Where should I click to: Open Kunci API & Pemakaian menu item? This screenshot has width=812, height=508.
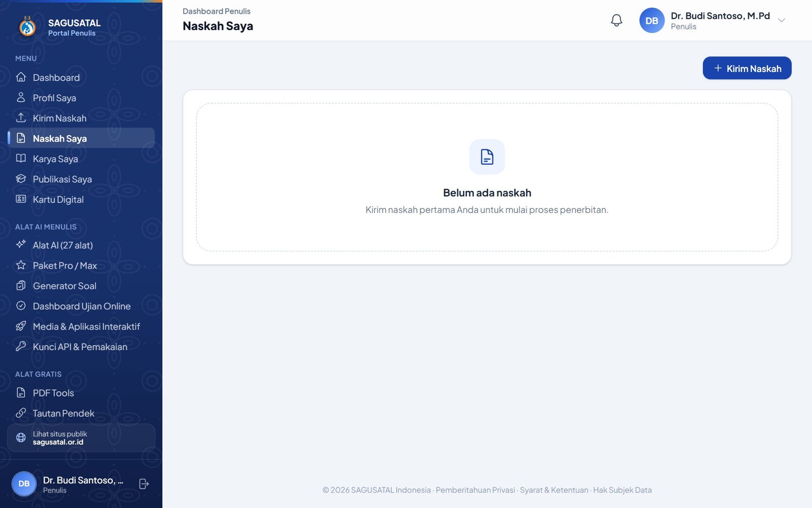coord(81,346)
